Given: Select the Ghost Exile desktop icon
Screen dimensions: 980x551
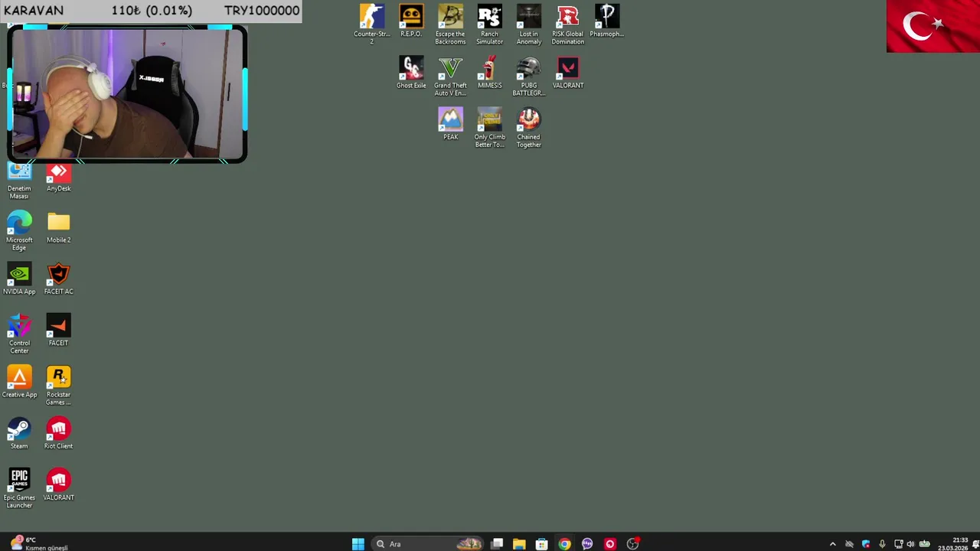Looking at the screenshot, I should [411, 73].
